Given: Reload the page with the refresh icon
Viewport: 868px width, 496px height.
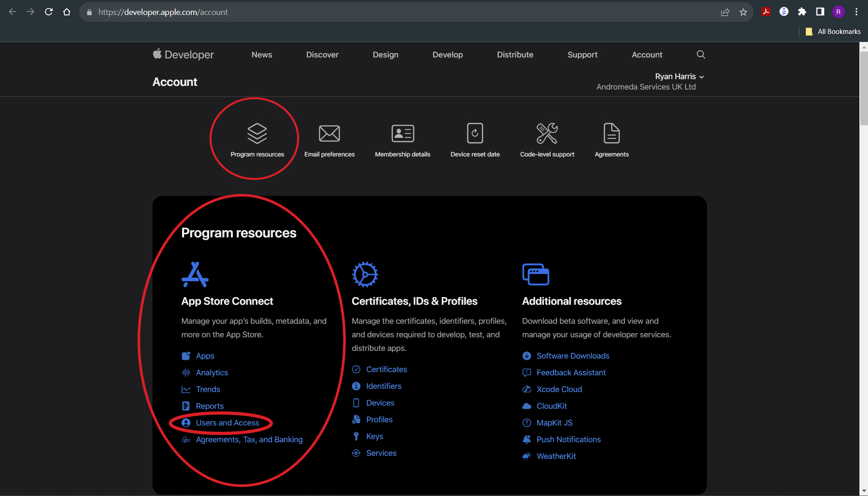Looking at the screenshot, I should [x=49, y=12].
